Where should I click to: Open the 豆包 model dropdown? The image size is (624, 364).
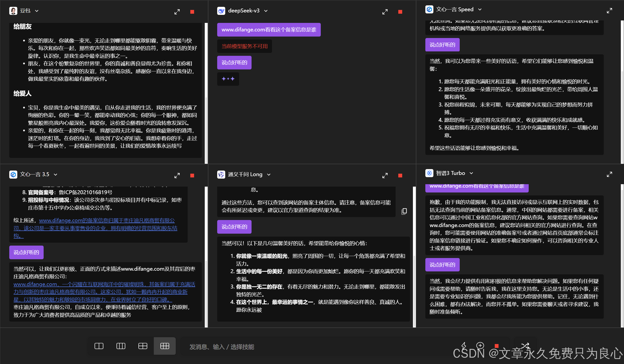(37, 11)
